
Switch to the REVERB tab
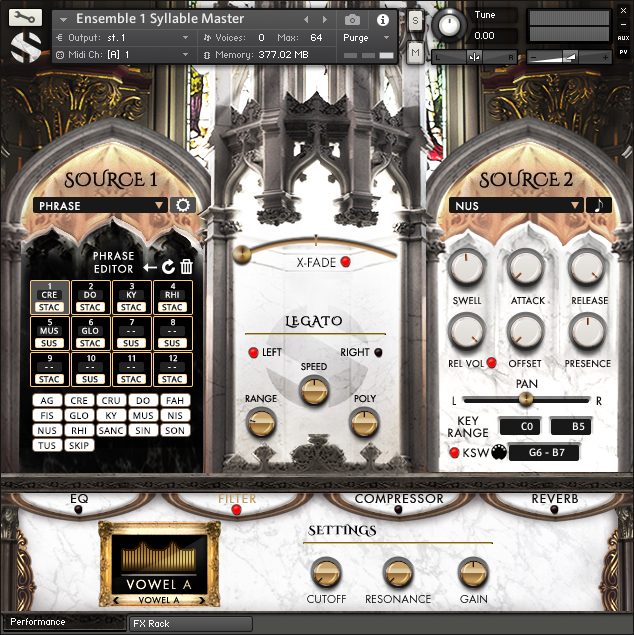coord(554,499)
